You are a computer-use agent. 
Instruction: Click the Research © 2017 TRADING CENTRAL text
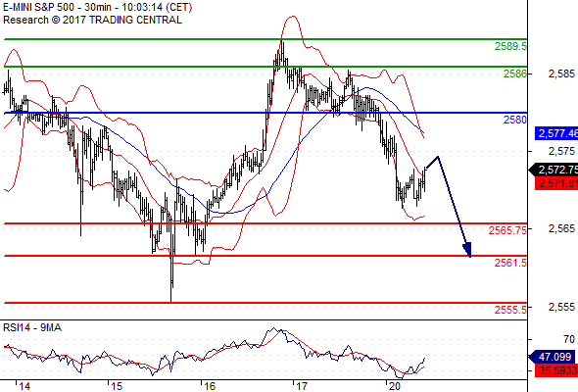pyautogui.click(x=92, y=20)
